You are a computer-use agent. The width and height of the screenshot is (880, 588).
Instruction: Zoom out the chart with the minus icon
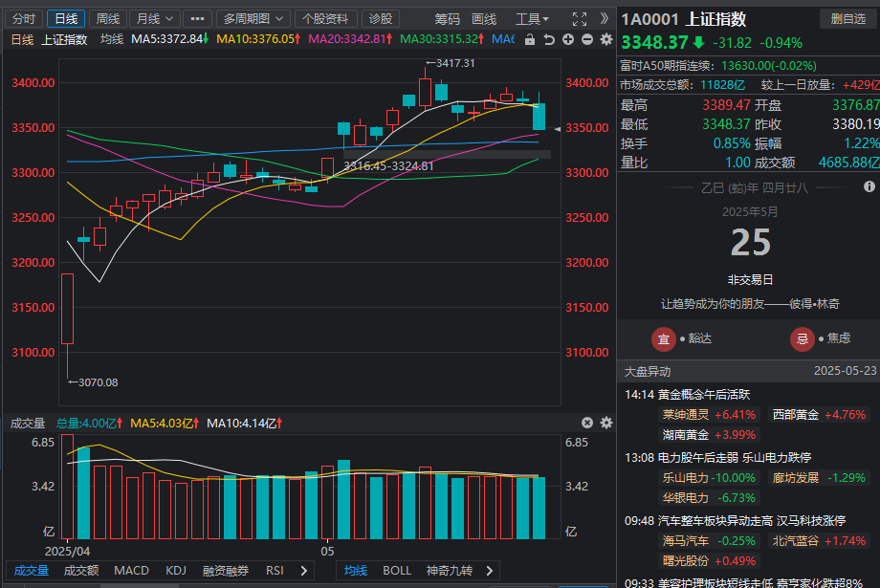tap(586, 39)
